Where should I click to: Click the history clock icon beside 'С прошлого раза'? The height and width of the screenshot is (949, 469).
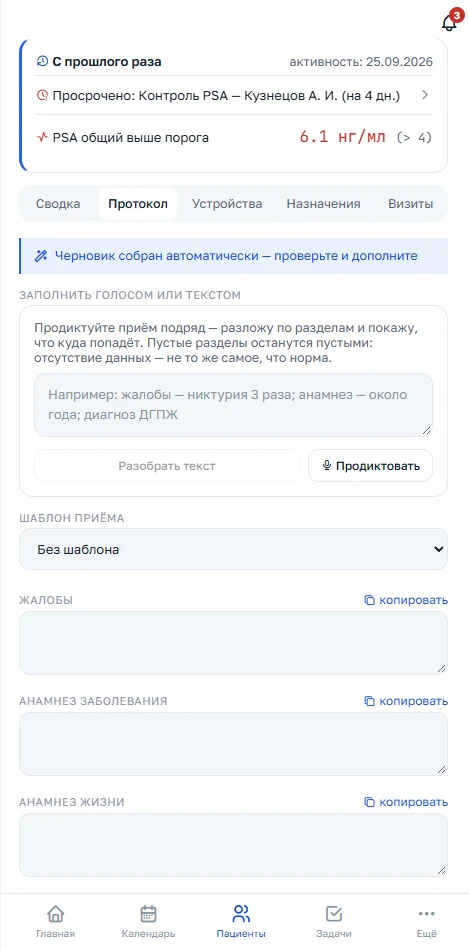42,61
